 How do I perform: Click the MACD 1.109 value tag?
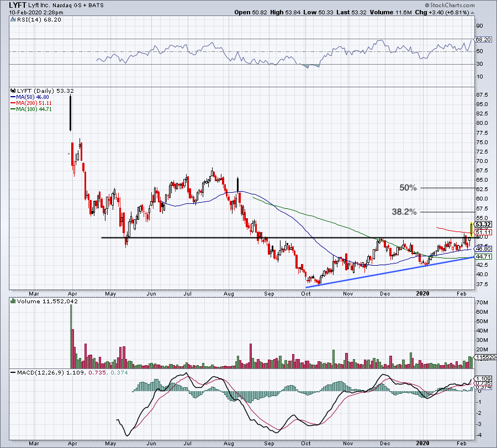point(484,378)
